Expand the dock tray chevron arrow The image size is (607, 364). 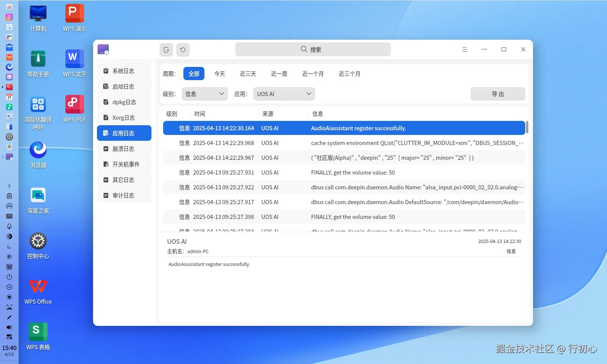pos(9,186)
